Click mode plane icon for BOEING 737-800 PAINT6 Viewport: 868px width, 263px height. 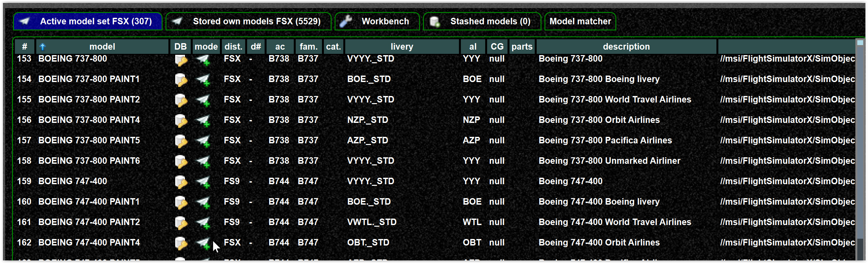204,161
